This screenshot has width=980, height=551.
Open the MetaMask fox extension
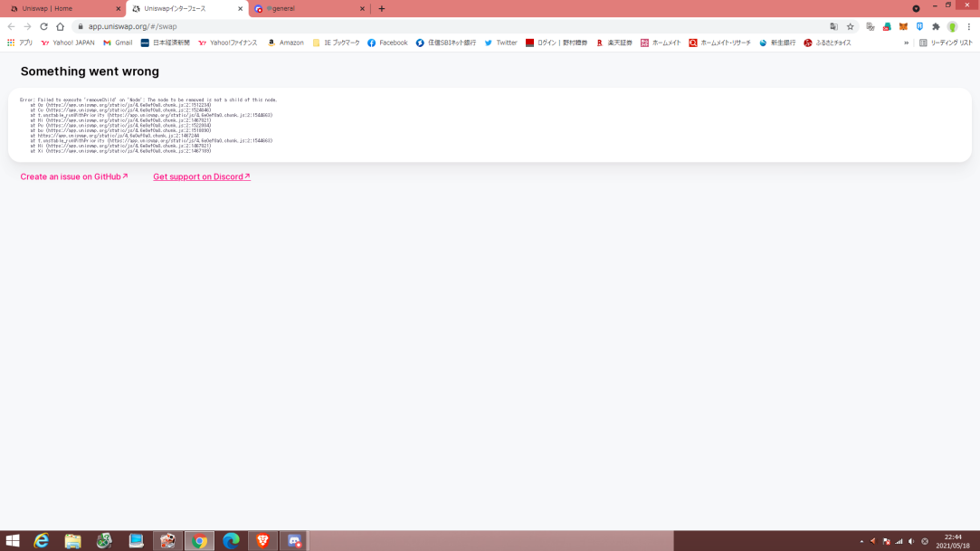point(903,27)
